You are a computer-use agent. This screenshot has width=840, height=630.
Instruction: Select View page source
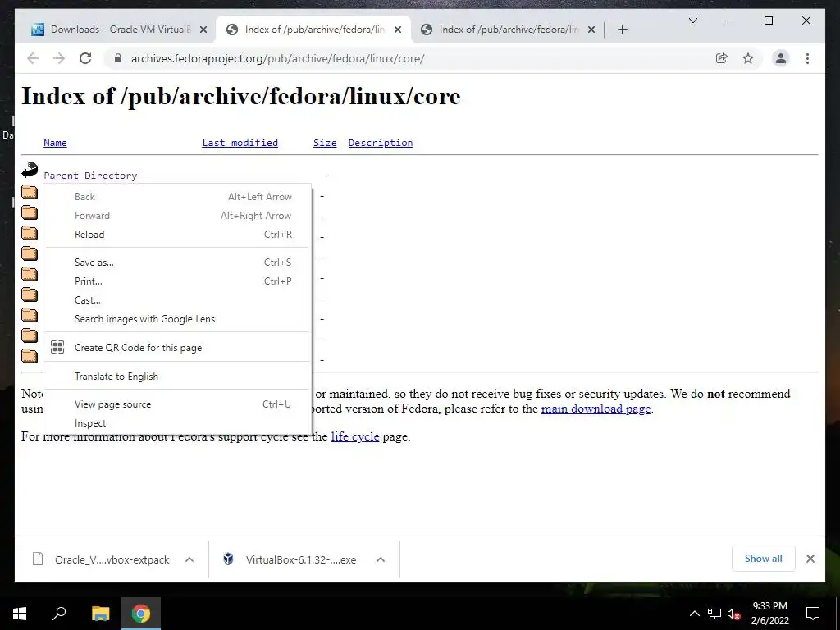point(177,404)
